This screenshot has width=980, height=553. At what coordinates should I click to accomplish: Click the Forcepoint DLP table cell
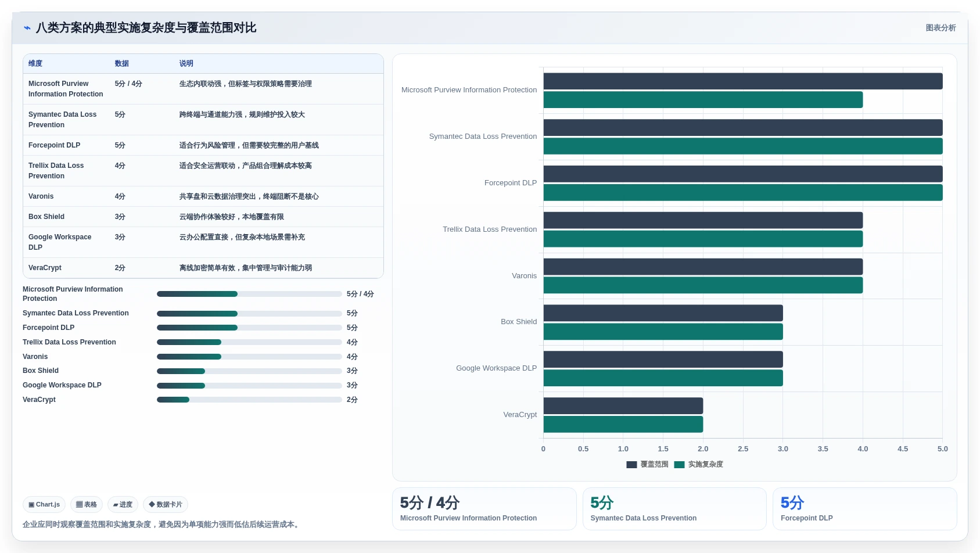pyautogui.click(x=55, y=145)
